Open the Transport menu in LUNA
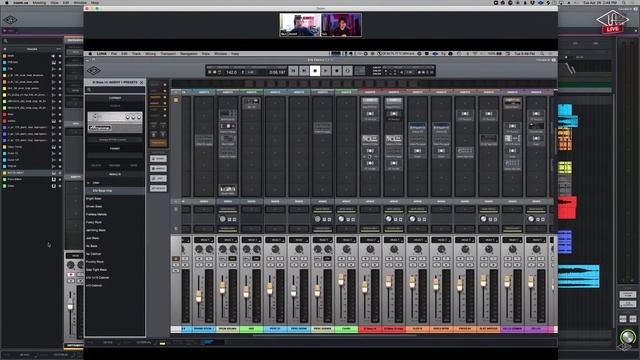The image size is (640, 360). pyautogui.click(x=168, y=54)
